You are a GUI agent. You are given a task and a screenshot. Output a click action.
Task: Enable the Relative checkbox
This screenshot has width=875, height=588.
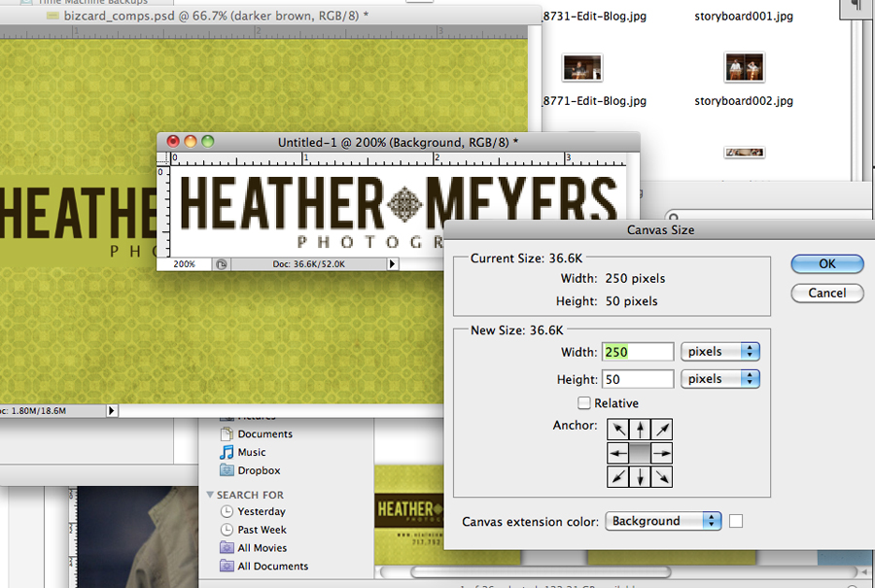(583, 402)
